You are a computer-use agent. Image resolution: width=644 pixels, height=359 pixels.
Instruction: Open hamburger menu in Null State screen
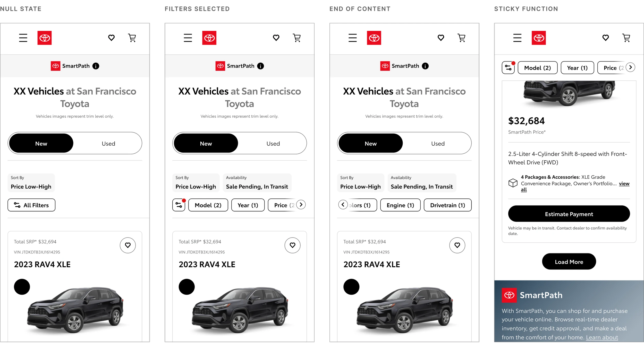pos(23,38)
